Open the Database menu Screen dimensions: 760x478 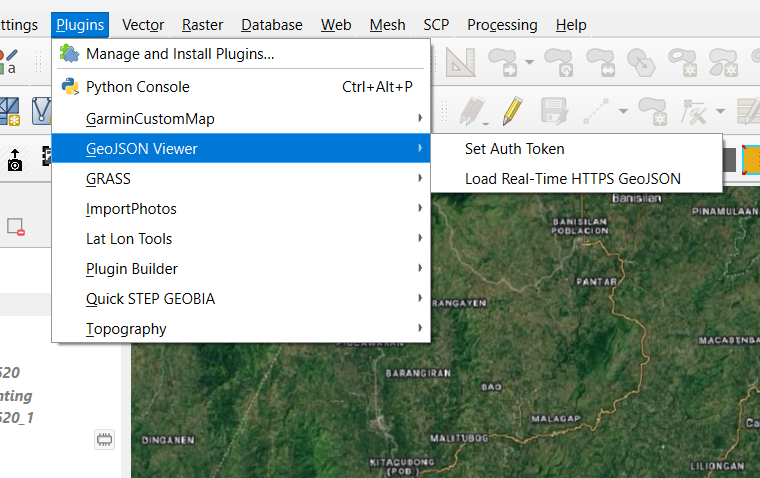[x=271, y=25]
